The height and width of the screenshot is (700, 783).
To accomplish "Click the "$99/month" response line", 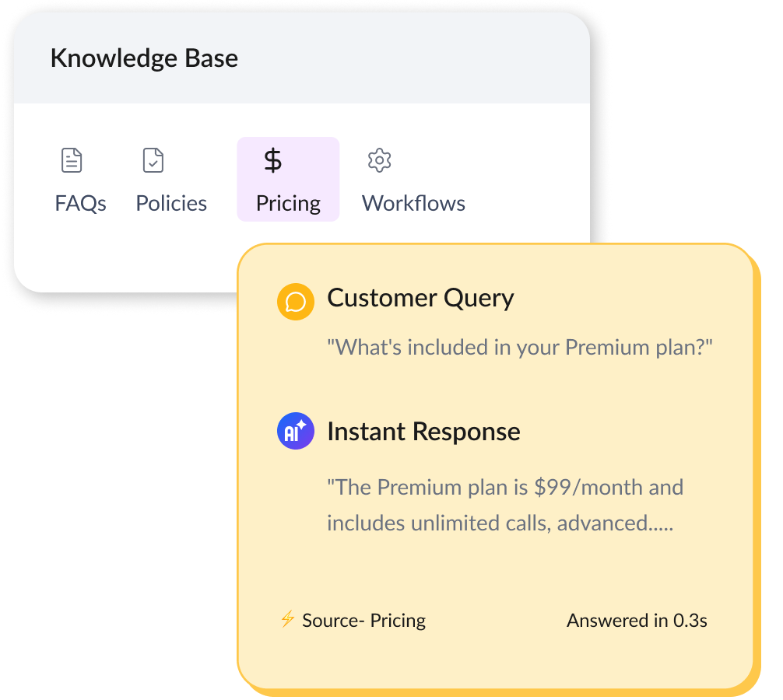I will tap(505, 488).
